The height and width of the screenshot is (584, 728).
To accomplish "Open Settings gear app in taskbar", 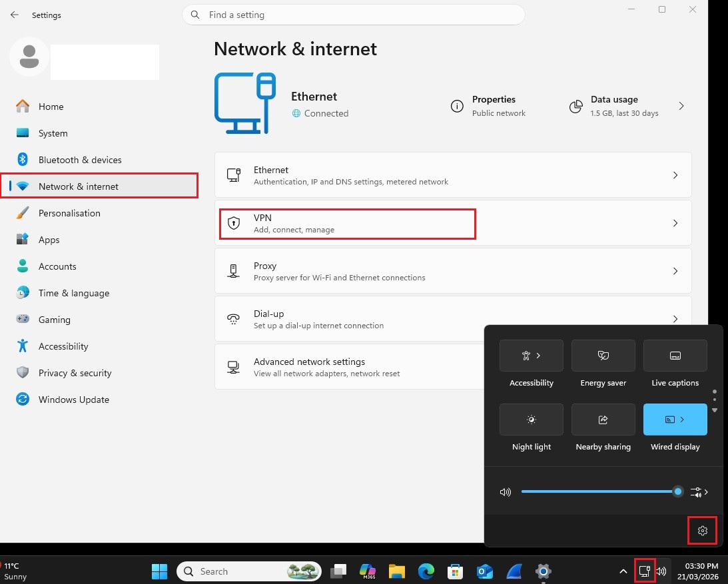I will [x=544, y=571].
